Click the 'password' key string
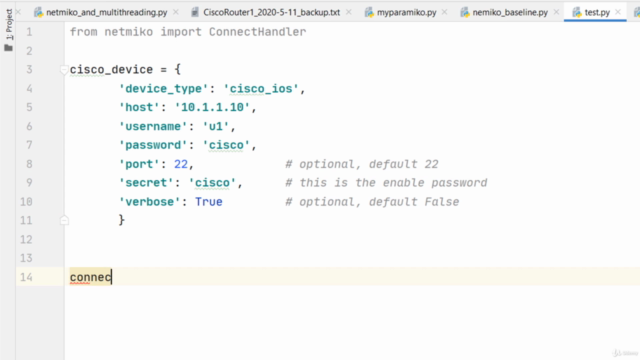 [153, 145]
